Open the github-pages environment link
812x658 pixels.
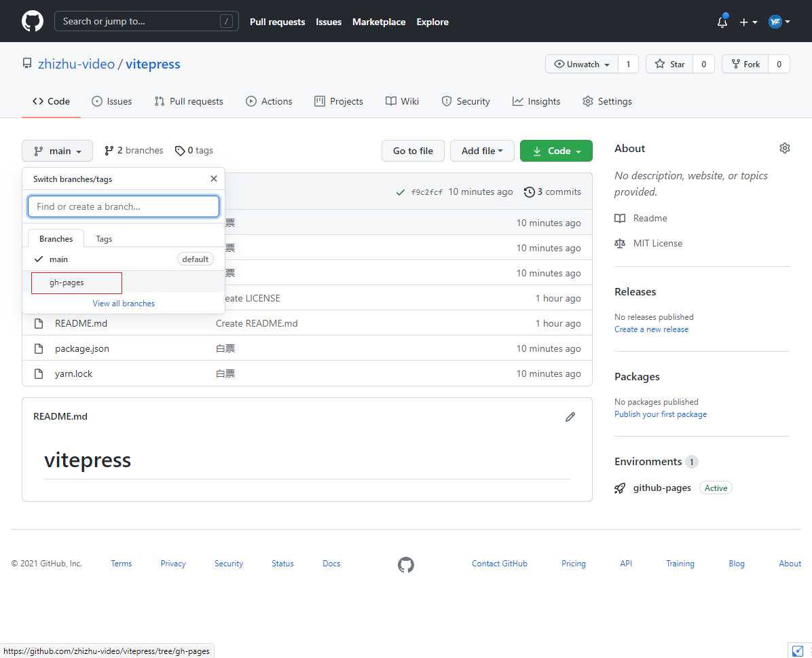662,488
